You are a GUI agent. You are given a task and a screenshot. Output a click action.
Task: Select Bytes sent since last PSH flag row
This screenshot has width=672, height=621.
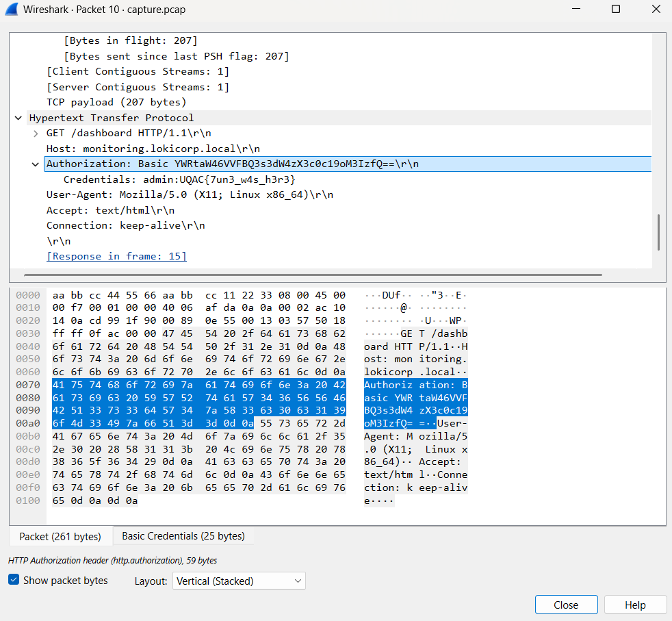(x=177, y=56)
